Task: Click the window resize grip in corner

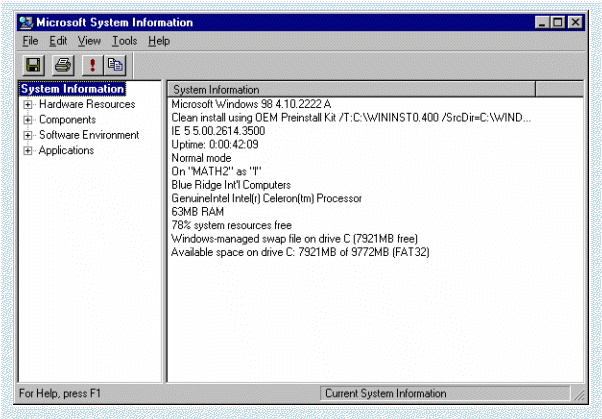Action: tap(579, 395)
